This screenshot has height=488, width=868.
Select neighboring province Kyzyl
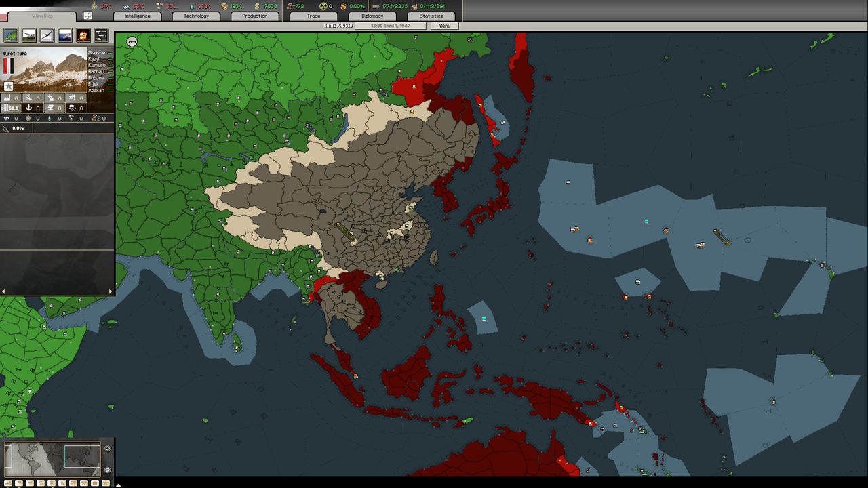coord(94,59)
